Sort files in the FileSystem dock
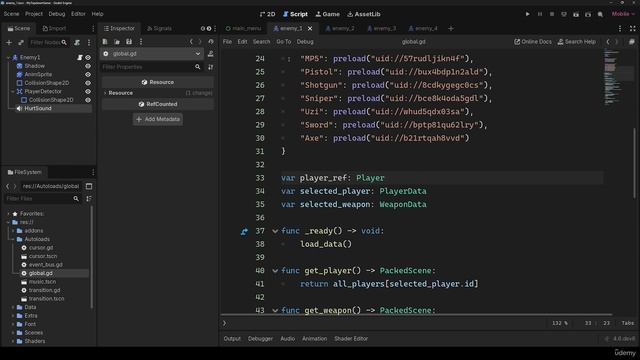This screenshot has width=640, height=360. coord(89,198)
